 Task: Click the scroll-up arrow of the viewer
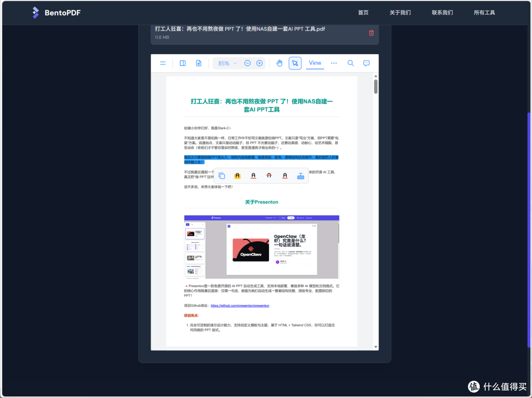(x=375, y=76)
